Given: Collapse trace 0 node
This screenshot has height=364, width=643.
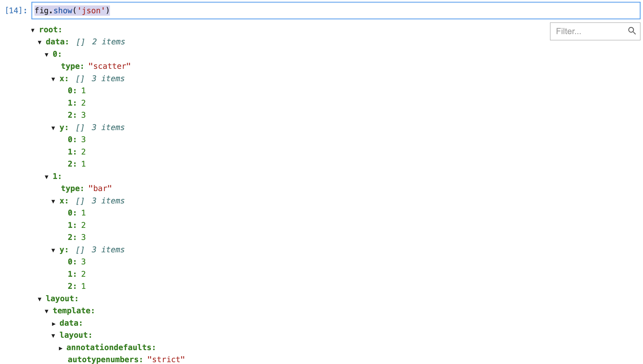Looking at the screenshot, I should pos(47,55).
